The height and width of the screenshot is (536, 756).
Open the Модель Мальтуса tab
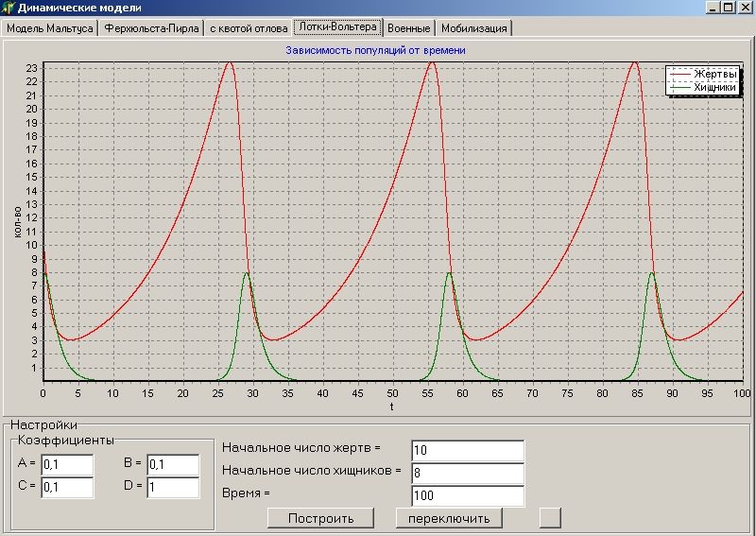(x=50, y=28)
